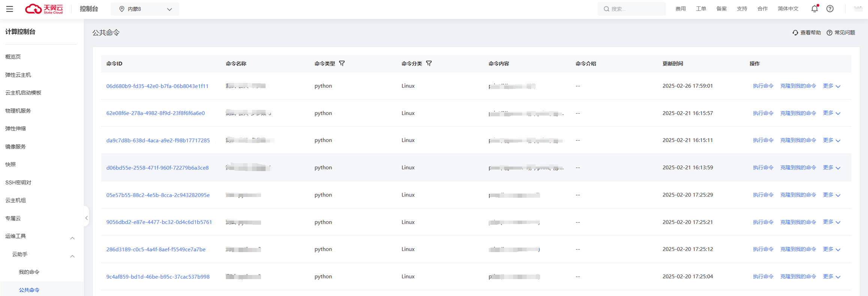Viewport: 868px width, 296px height.
Task: Click 常见问题 link
Action: click(x=841, y=33)
